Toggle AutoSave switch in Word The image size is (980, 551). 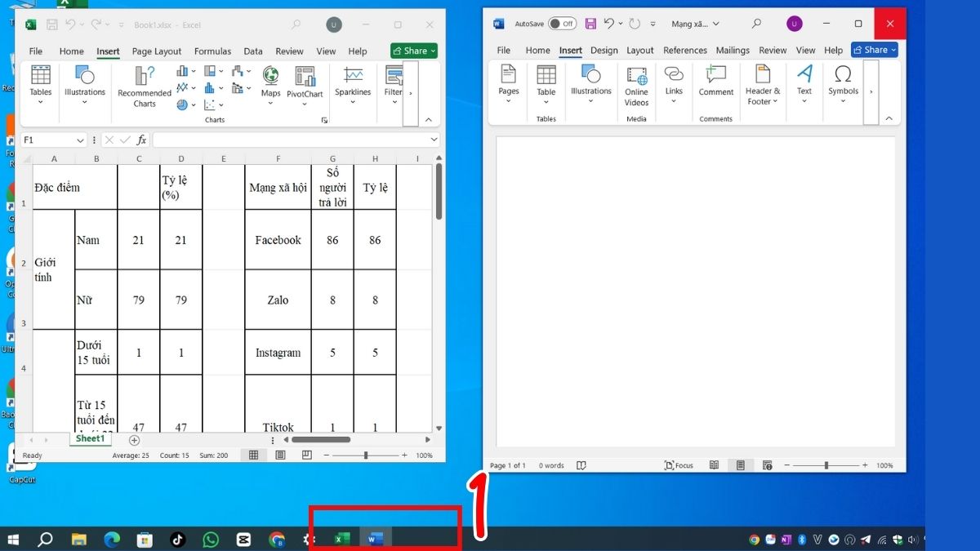click(x=562, y=24)
